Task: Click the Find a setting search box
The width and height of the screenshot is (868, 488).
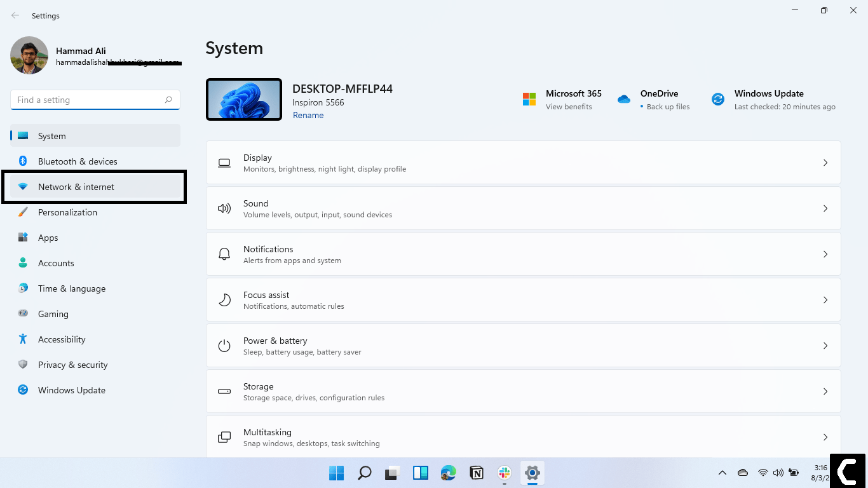Action: (95, 100)
